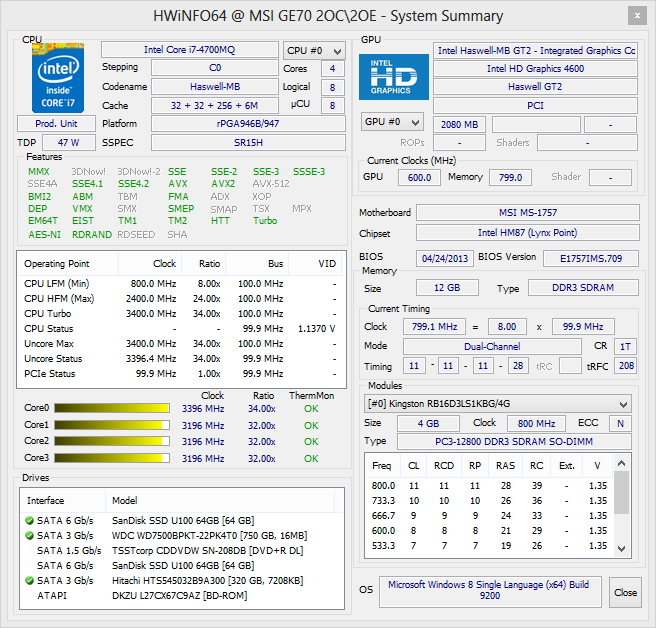Image resolution: width=656 pixels, height=628 pixels.
Task: Click the platform field rPGA946B/947
Action: click(x=248, y=124)
